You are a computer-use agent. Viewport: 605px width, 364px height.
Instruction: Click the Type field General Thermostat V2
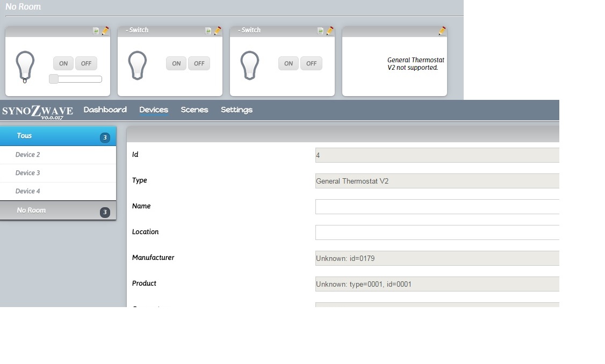tap(437, 181)
